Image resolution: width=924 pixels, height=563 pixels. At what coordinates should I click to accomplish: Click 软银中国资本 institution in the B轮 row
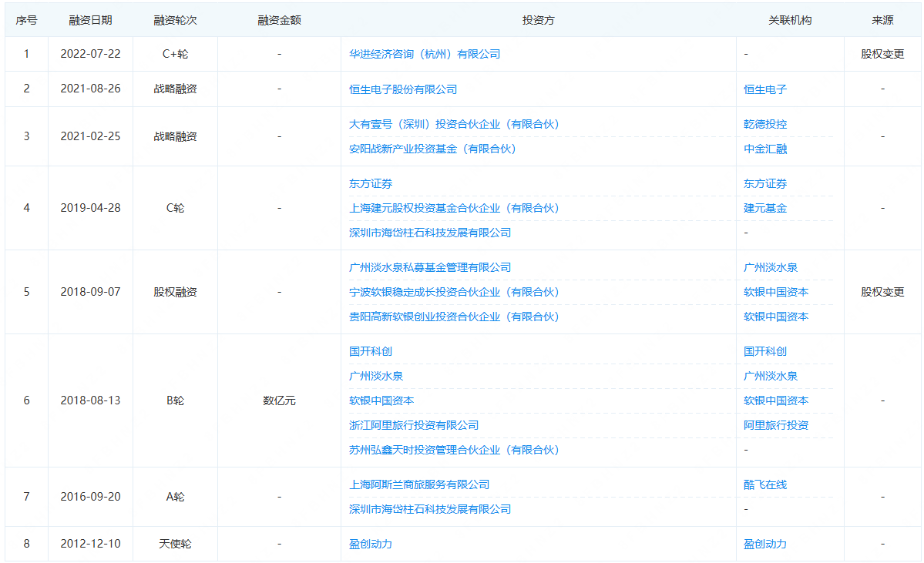(x=776, y=401)
